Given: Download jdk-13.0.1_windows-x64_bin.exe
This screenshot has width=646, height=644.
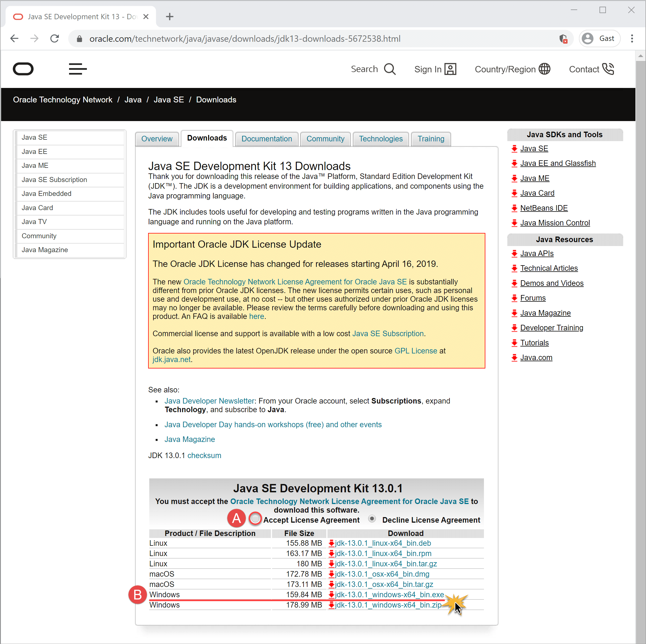Looking at the screenshot, I should tap(390, 595).
